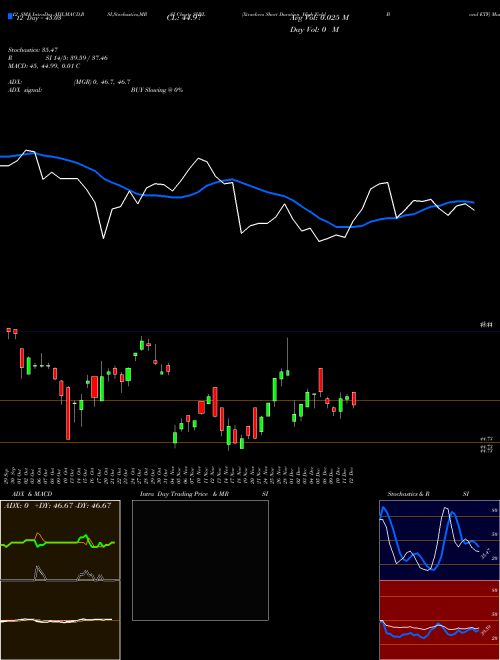
Task: Click 'ADX: 0 +DY: 46.67 -DY: 46.67' header
Action: (x=57, y=506)
